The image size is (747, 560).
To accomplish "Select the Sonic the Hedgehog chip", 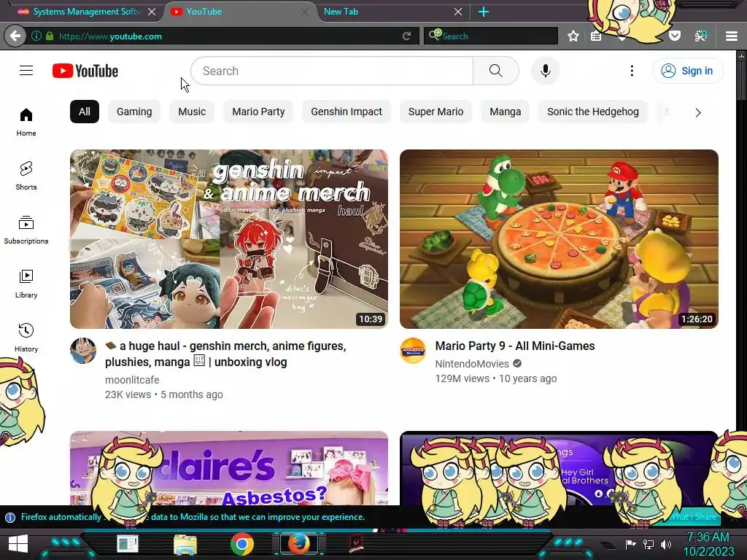I will coord(592,112).
